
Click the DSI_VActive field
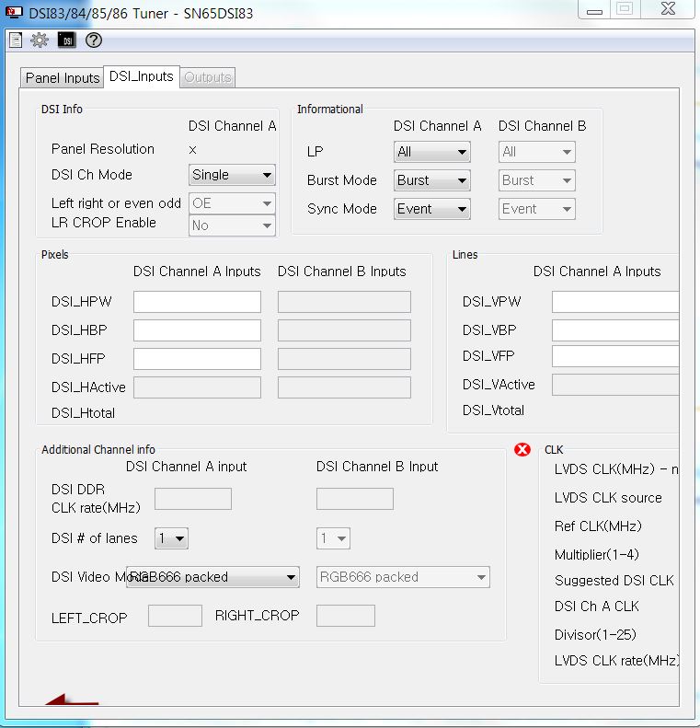point(615,385)
